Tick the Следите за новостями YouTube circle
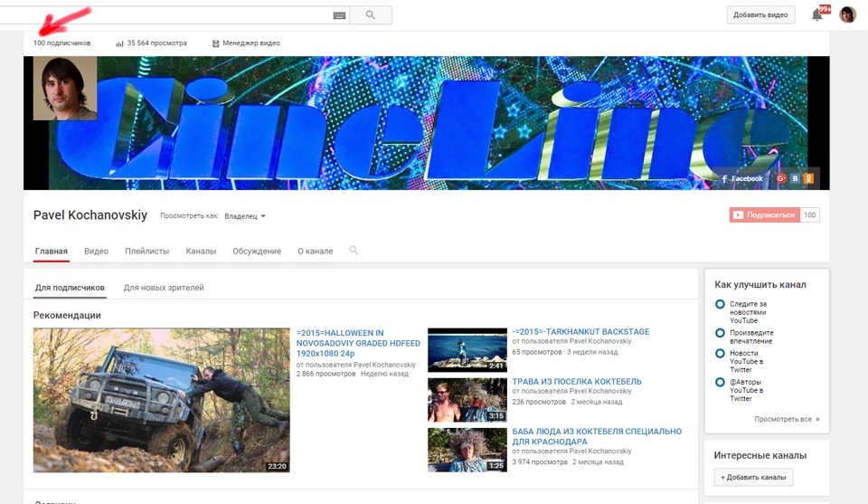Screen dimensions: 868x504 (720, 304)
